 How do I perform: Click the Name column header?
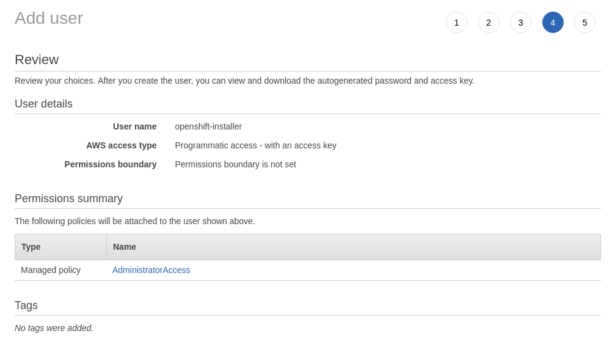click(x=125, y=247)
